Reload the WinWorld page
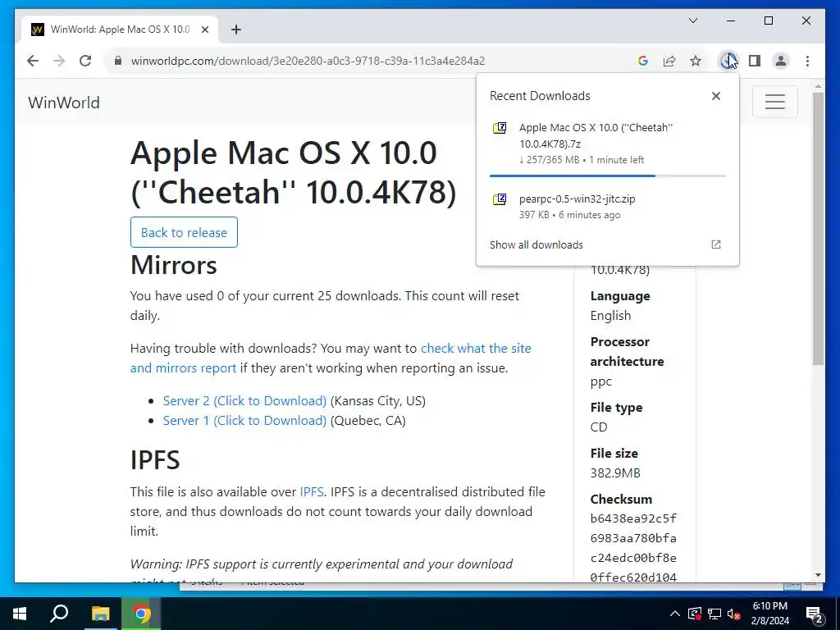 click(x=85, y=61)
